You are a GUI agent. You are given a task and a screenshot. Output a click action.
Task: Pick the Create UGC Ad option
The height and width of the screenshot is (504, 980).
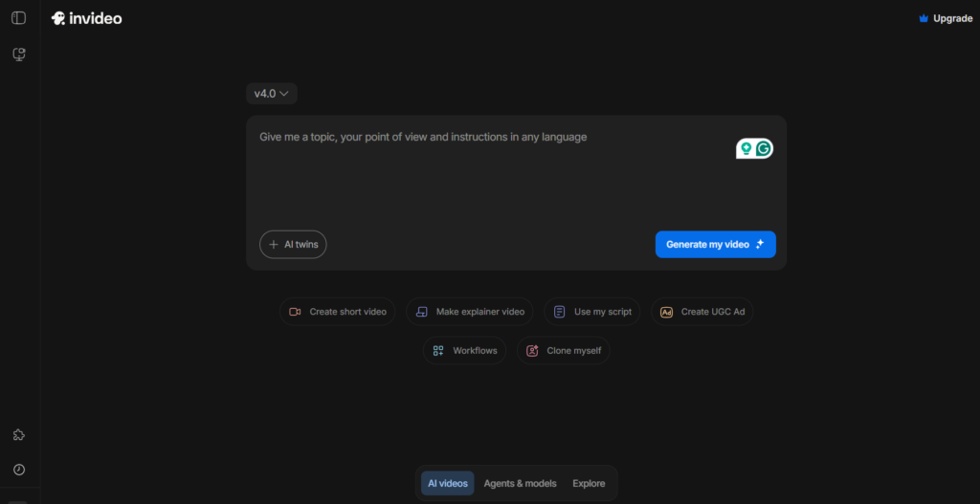pyautogui.click(x=702, y=312)
